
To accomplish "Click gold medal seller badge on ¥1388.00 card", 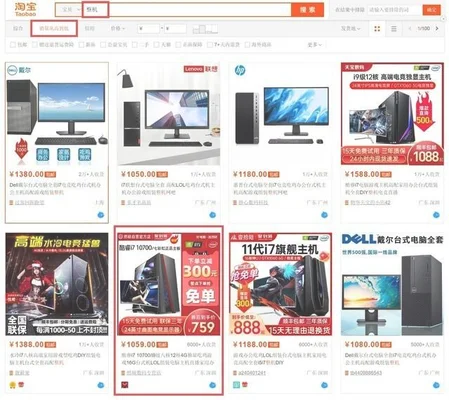I will click(x=13, y=385).
